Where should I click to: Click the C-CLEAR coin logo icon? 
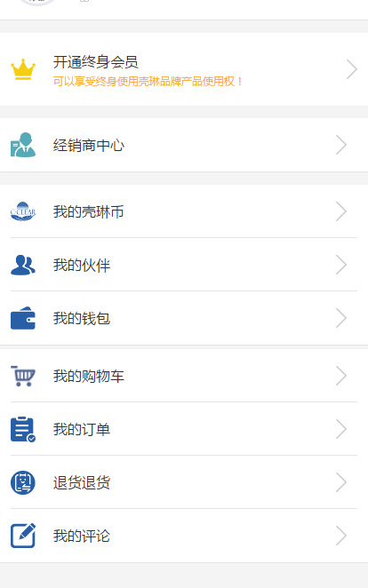[x=23, y=211]
